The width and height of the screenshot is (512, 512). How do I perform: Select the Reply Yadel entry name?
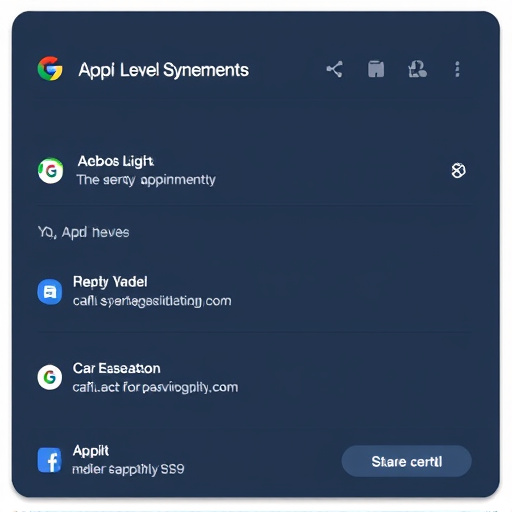pos(110,282)
